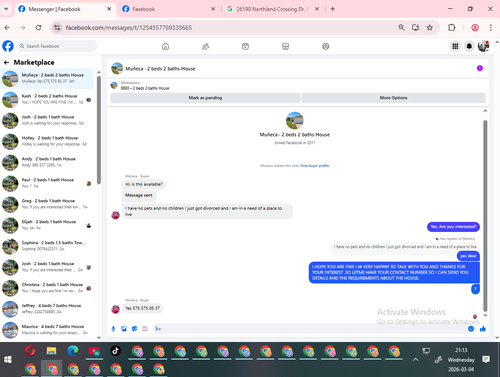Open Christina 2 beds 1 bath conversation
The image size is (500, 377).
[x=47, y=288]
